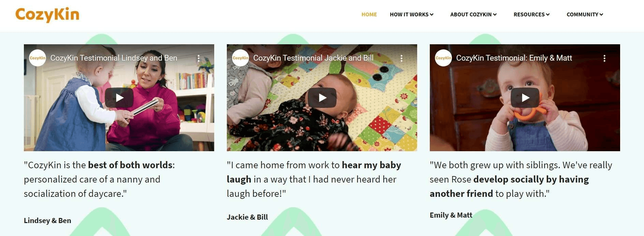Go to the Home nav item

(x=369, y=14)
